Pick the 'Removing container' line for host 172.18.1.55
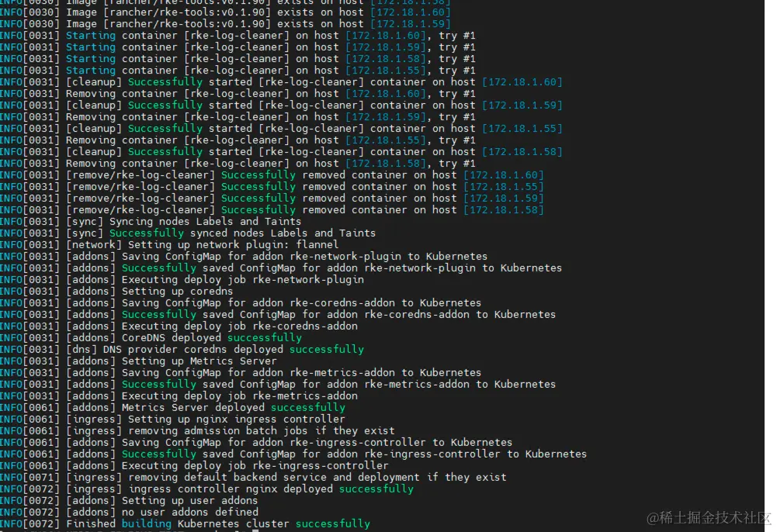This screenshot has width=777, height=532. coord(238,140)
